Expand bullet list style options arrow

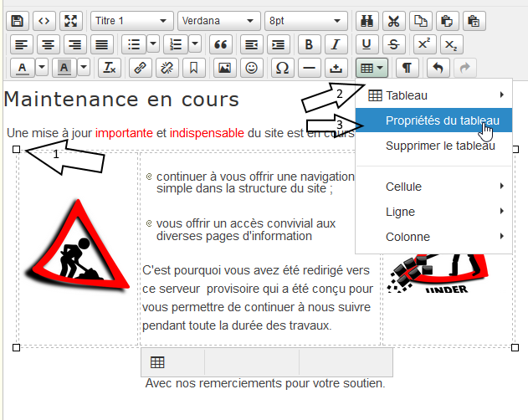153,44
